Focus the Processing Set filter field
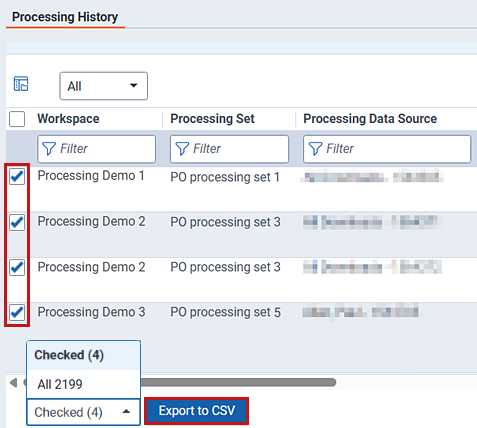Image resolution: width=477 pixels, height=428 pixels. click(229, 149)
